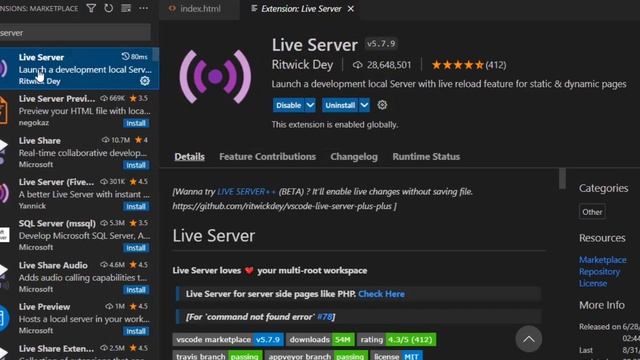Close the Extension: Live Server tab
The height and width of the screenshot is (360, 640).
[x=351, y=9]
